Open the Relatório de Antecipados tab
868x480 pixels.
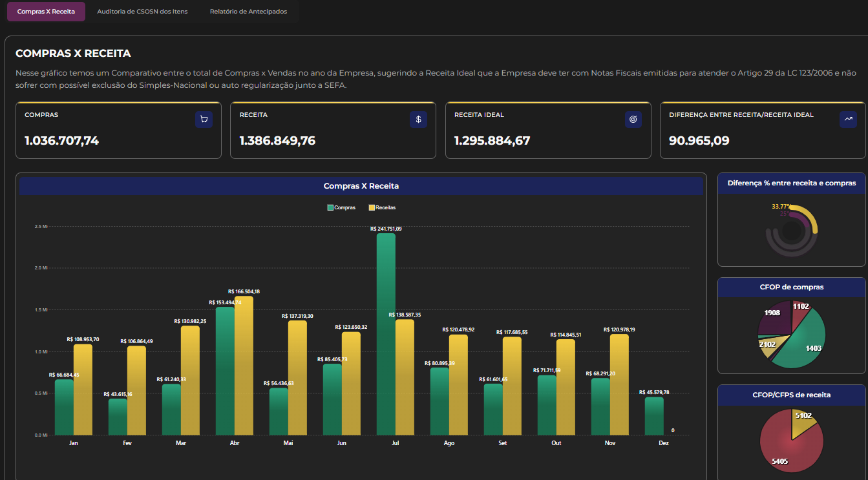248,12
